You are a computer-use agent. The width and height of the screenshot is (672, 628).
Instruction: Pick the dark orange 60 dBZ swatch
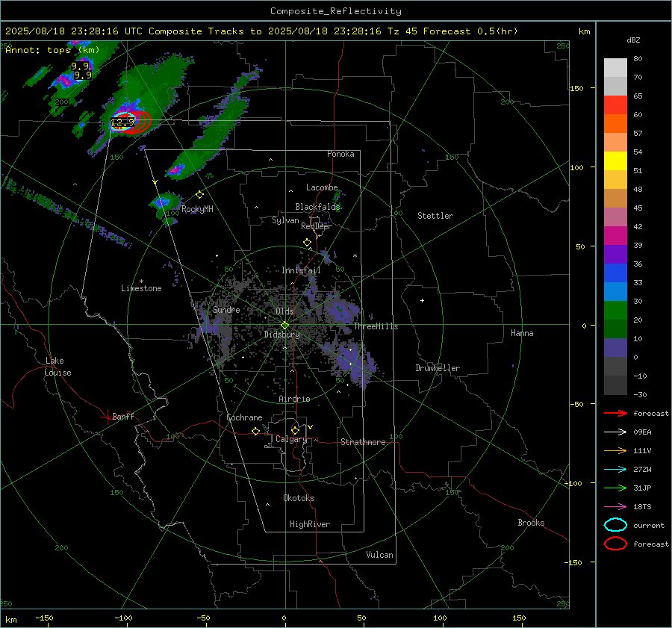[615, 123]
